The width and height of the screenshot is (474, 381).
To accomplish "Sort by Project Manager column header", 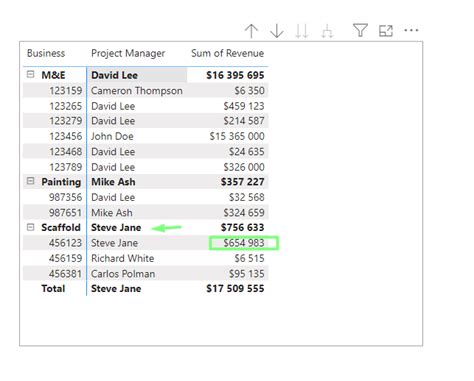I will [128, 53].
